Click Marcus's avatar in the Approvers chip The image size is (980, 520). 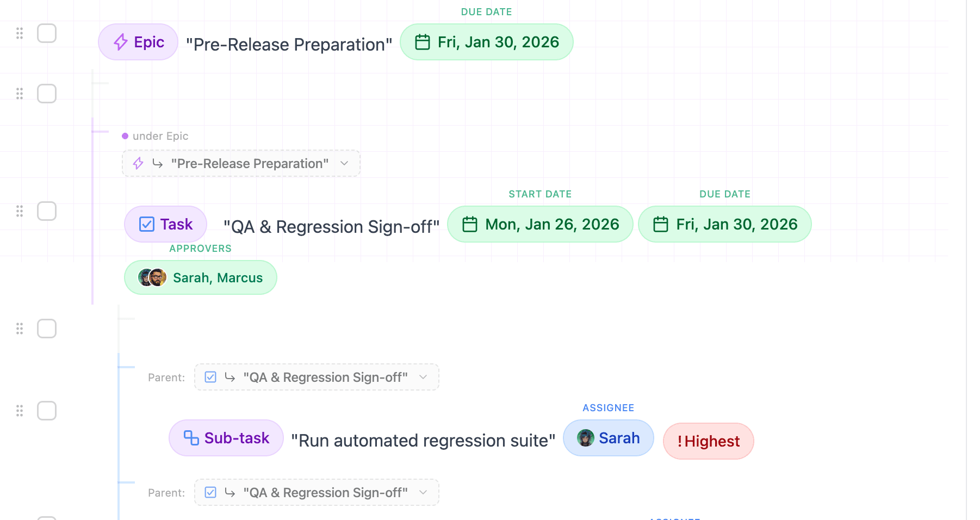[159, 277]
